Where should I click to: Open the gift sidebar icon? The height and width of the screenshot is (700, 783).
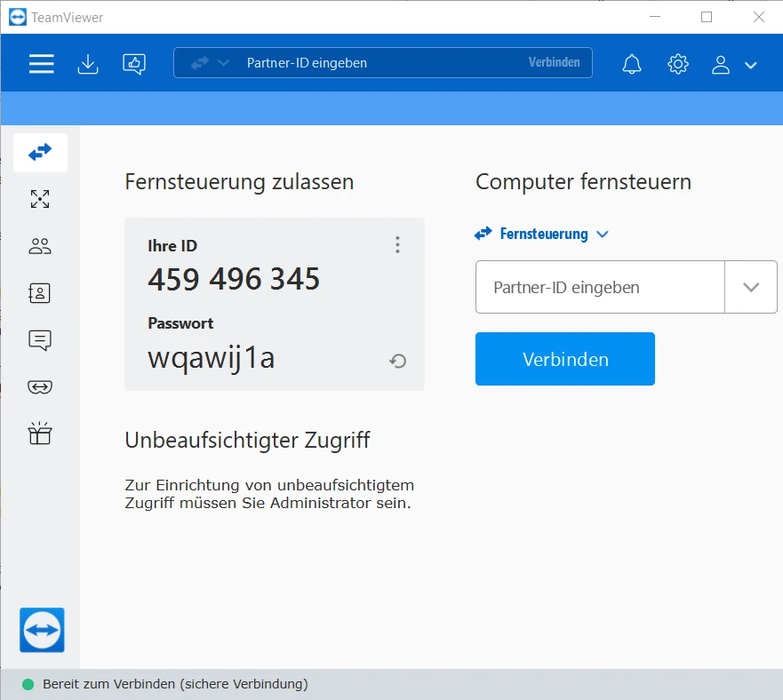click(40, 433)
